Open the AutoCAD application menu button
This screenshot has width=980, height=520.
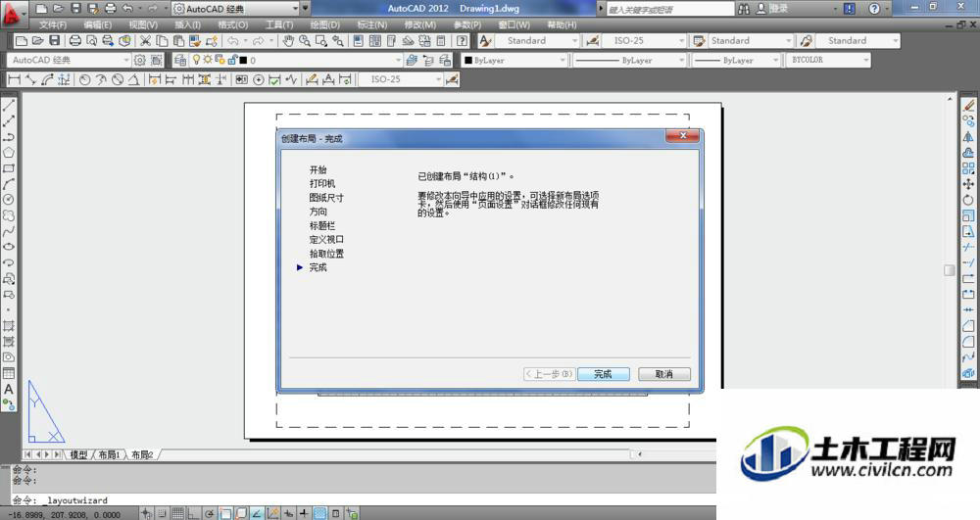(13, 13)
